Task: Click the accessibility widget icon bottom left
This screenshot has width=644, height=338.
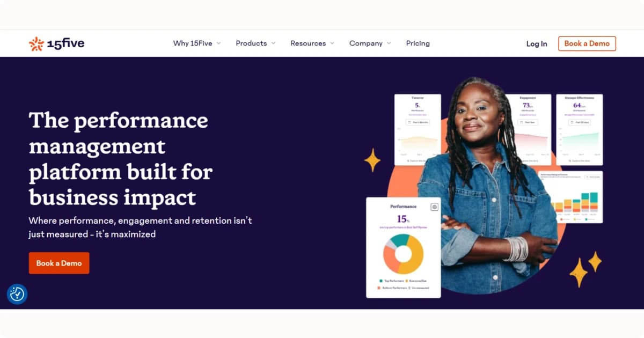Action: (x=17, y=294)
